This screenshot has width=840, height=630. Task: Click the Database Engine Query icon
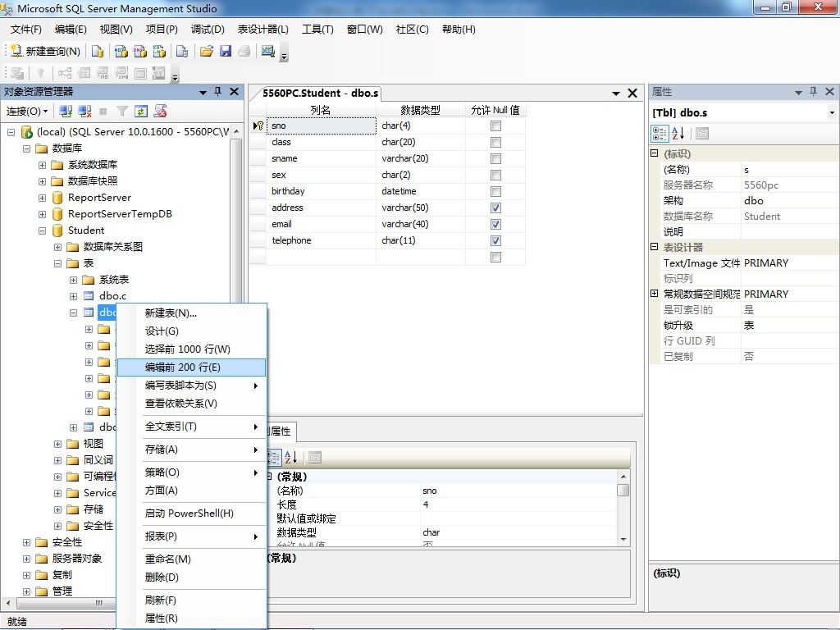98,51
